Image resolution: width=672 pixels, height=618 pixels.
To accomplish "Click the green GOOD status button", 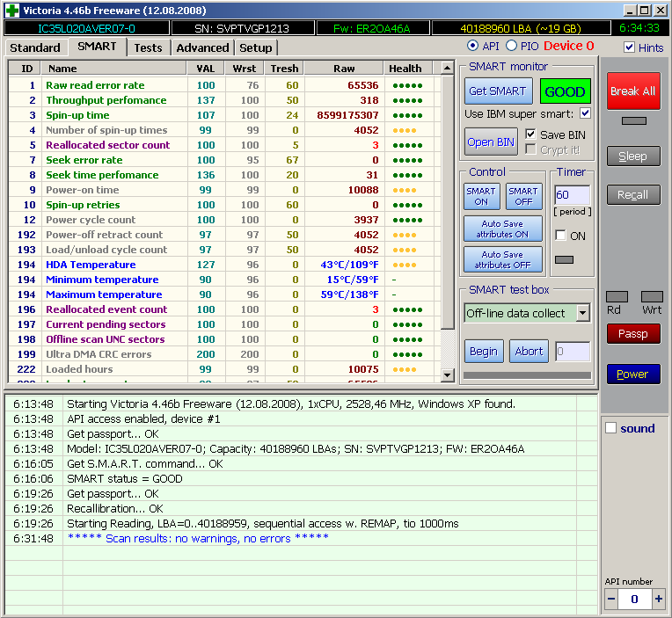I will 565,91.
